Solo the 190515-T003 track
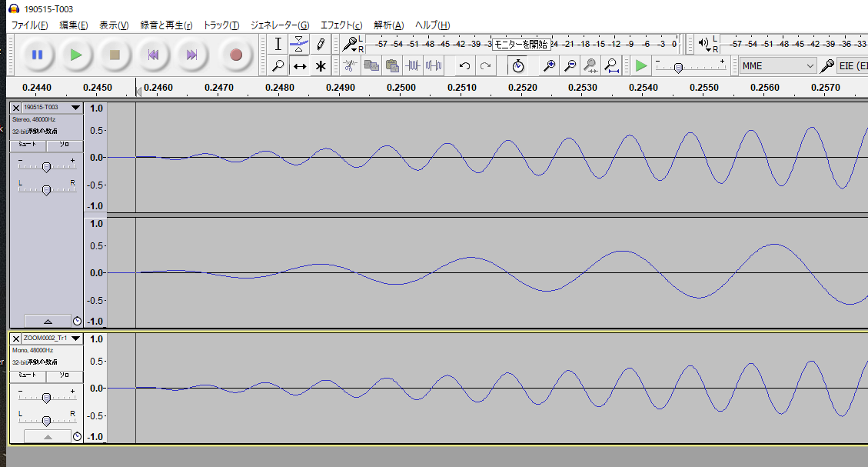This screenshot has height=467, width=868. point(65,145)
